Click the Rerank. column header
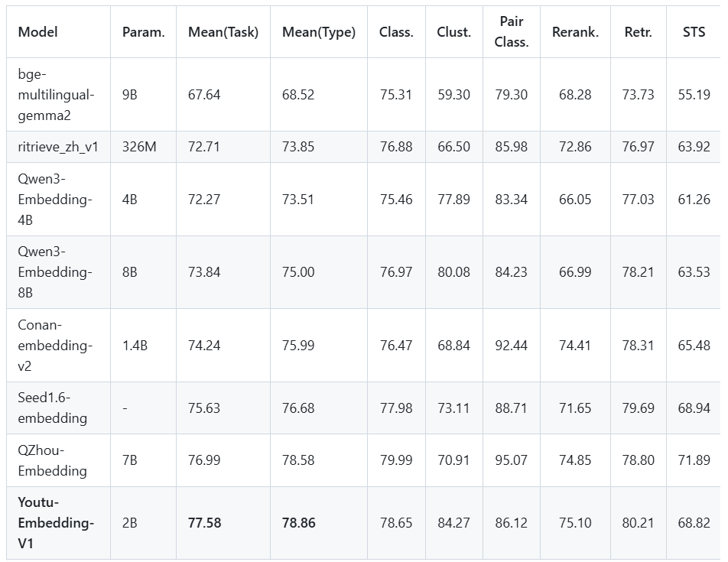Screen dimensions: 728x562 click(x=575, y=32)
